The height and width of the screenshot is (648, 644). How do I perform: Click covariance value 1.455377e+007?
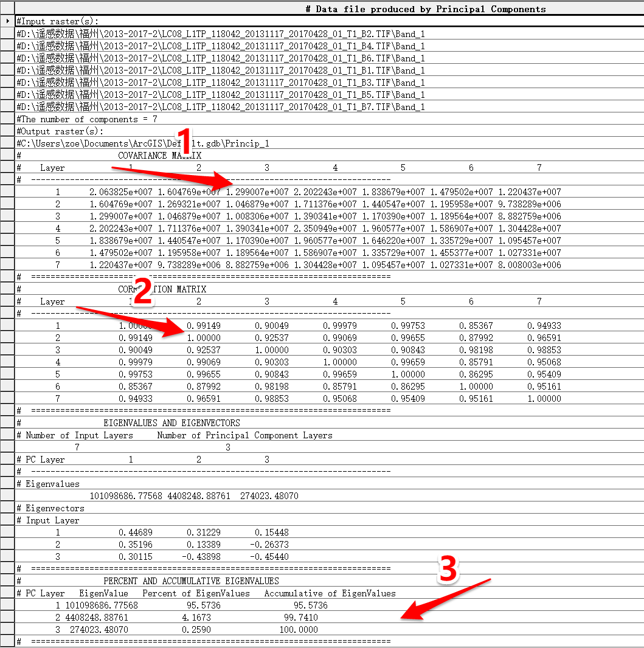462,252
